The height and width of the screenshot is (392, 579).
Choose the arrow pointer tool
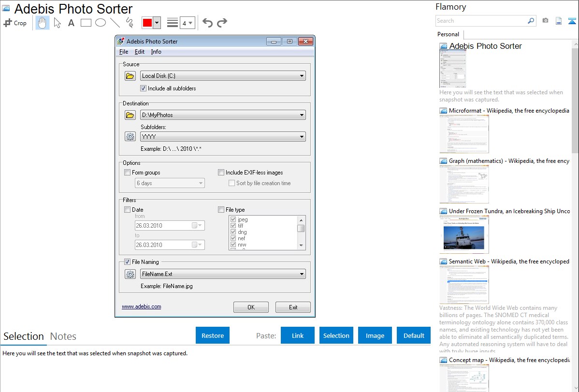tap(57, 23)
